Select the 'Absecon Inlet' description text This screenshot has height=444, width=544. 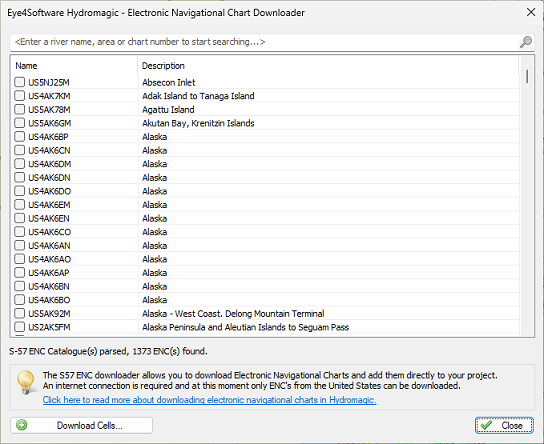[x=169, y=83]
